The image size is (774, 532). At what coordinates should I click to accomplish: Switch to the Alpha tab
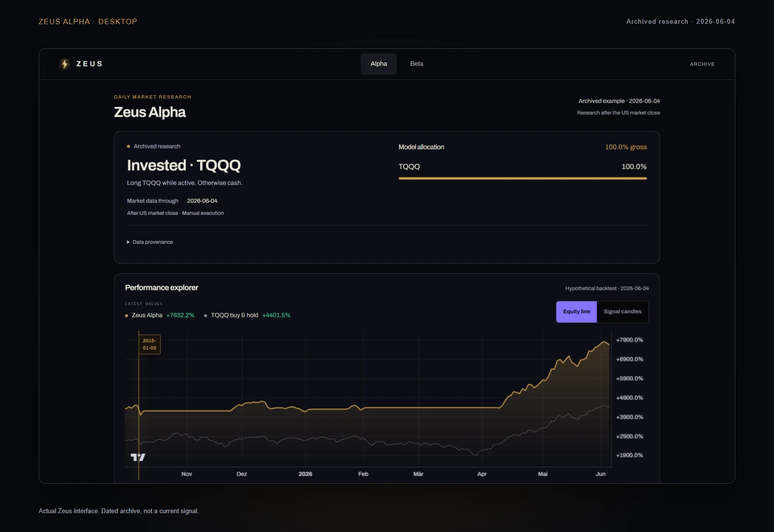[x=379, y=64]
